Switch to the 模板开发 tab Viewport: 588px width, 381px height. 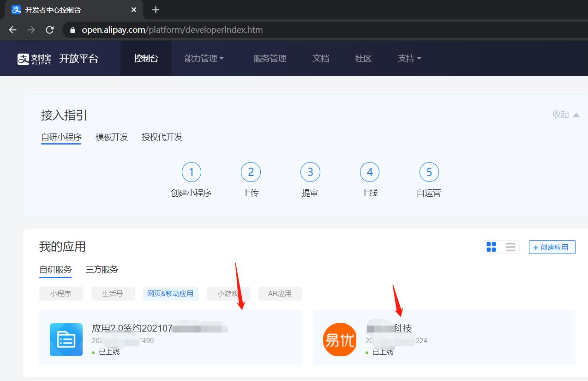111,137
